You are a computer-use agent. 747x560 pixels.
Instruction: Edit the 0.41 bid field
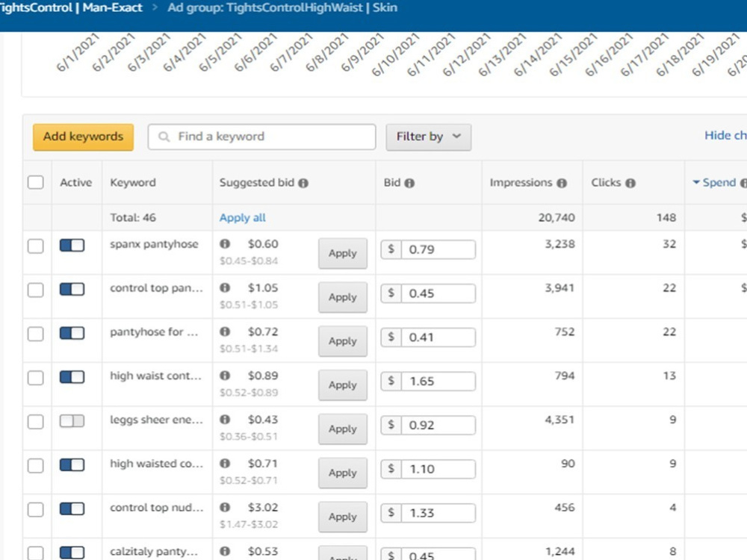(x=438, y=337)
